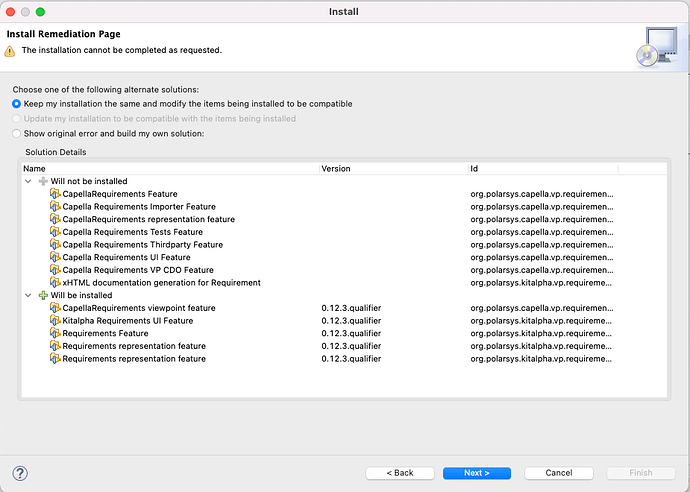Click the install wizard computer and CD image
690x492 pixels.
click(657, 47)
